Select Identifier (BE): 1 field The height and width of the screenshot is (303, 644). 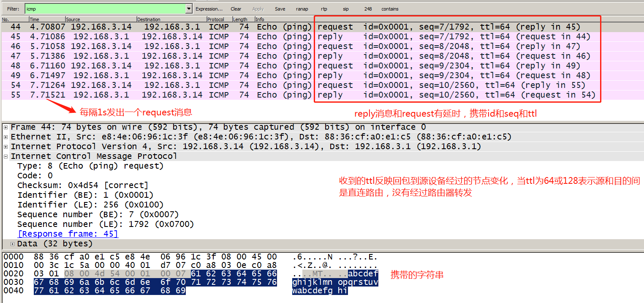pyautogui.click(x=85, y=195)
